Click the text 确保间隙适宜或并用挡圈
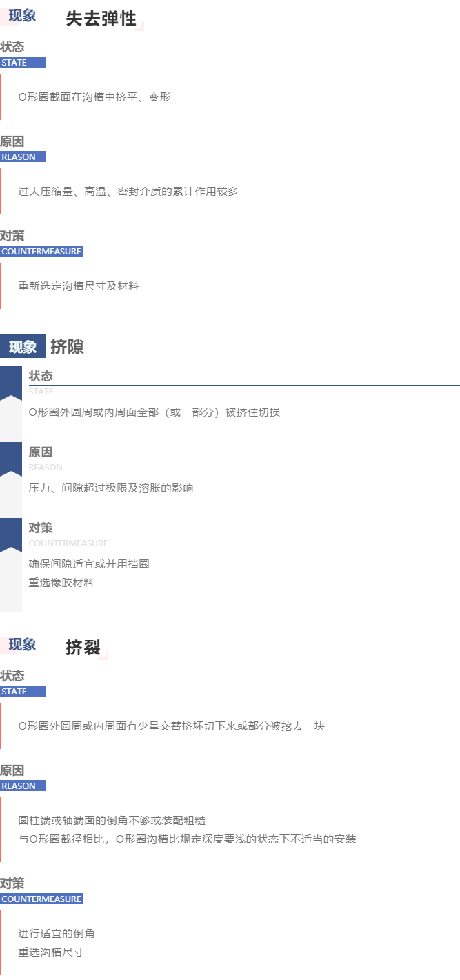460x980 pixels. tap(89, 564)
